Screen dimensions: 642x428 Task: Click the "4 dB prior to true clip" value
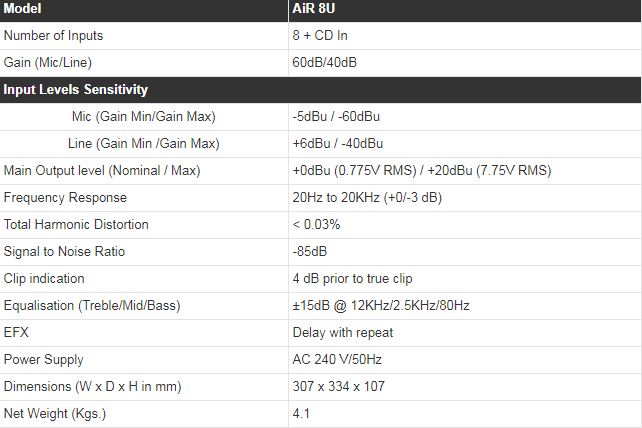(352, 278)
